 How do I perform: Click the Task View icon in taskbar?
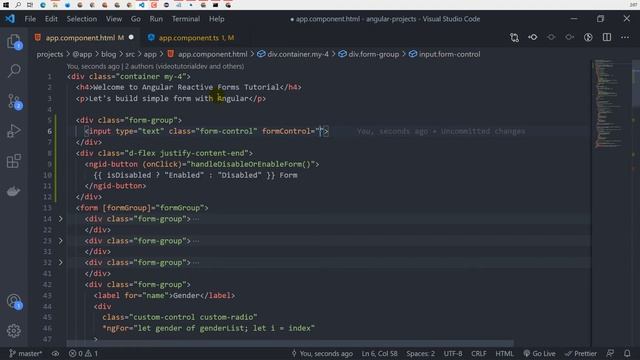[30, 5]
